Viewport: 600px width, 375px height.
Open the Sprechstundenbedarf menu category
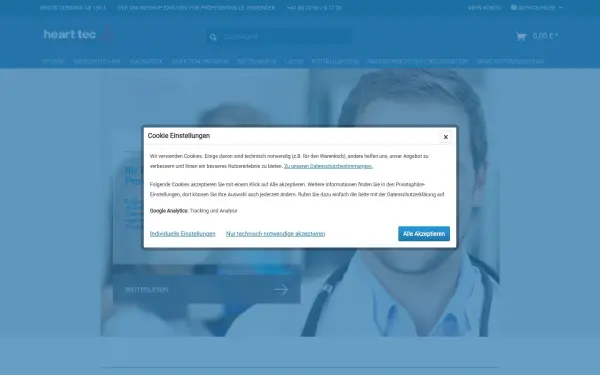[x=510, y=62]
